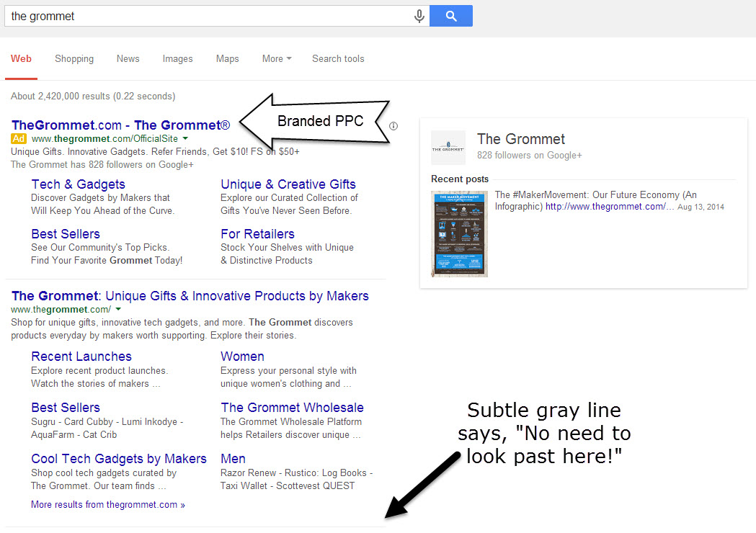
Task: Open the For Retailers sitelink
Action: point(257,234)
